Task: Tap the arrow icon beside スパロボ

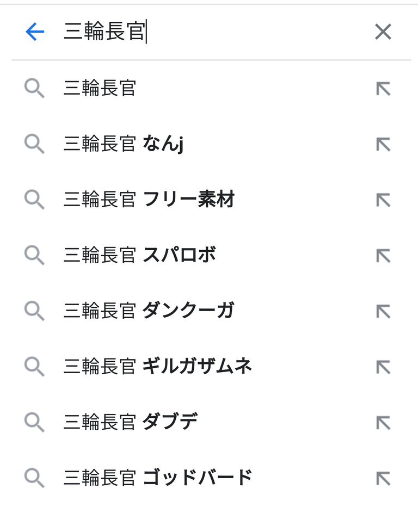Action: [383, 255]
